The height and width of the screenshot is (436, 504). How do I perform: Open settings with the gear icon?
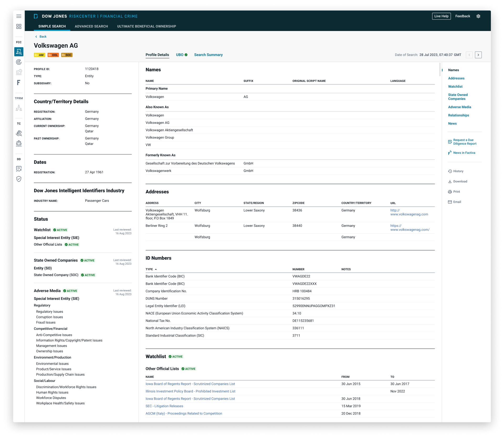click(x=478, y=16)
